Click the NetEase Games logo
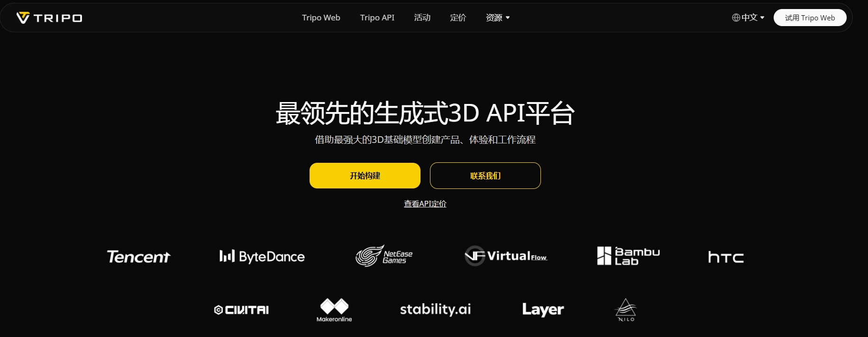 tap(384, 256)
